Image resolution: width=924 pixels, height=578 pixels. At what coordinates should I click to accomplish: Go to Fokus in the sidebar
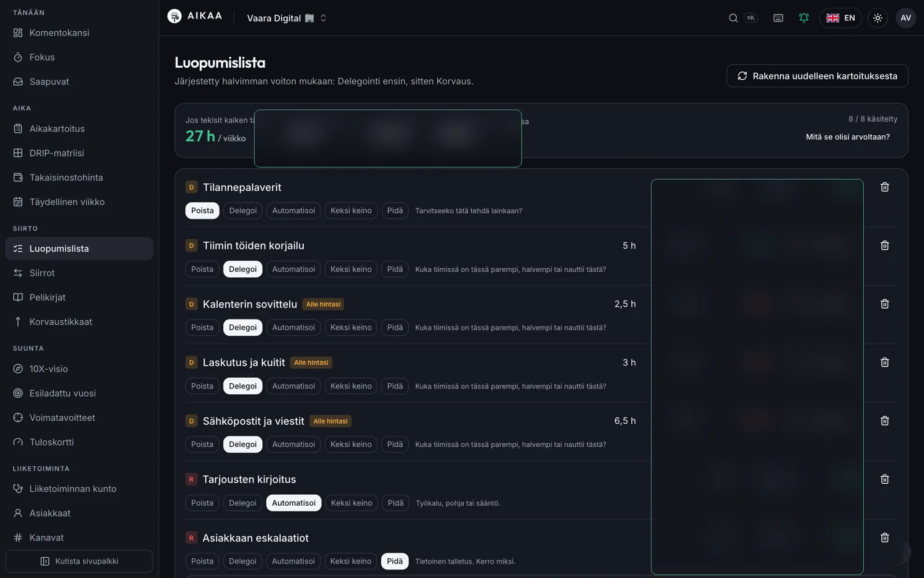pos(79,57)
